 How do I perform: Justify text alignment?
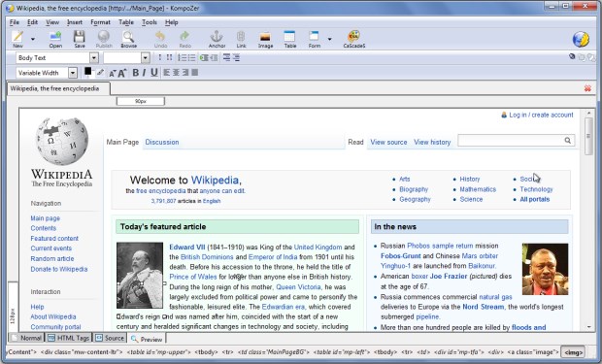194,73
